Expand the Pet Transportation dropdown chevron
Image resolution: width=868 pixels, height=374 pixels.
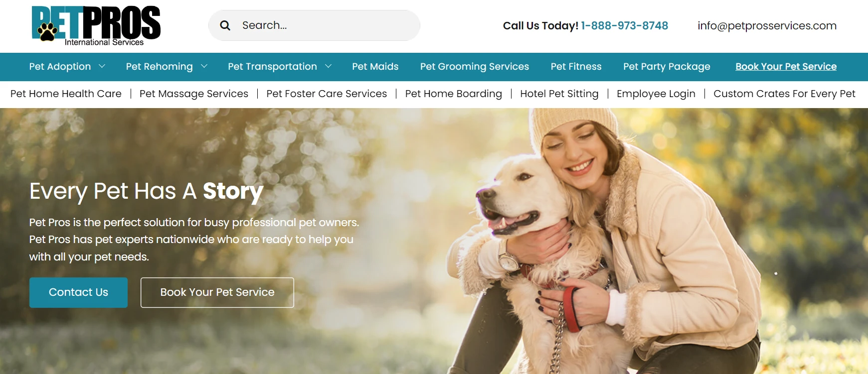pyautogui.click(x=328, y=66)
